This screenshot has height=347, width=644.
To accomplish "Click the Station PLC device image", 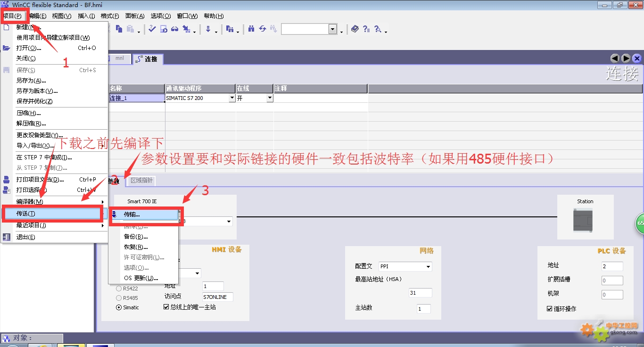I will coord(583,221).
